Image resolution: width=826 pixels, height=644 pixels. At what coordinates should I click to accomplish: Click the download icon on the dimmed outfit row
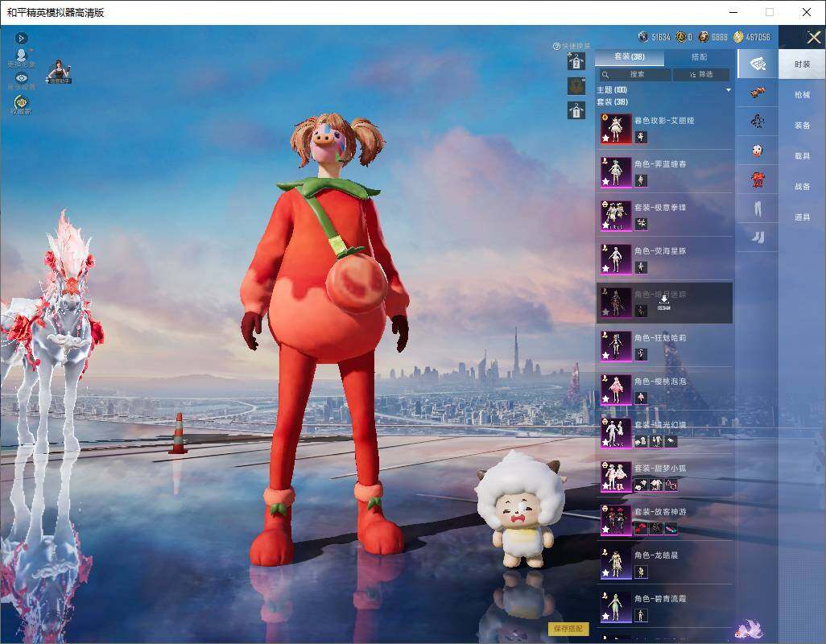[663, 299]
